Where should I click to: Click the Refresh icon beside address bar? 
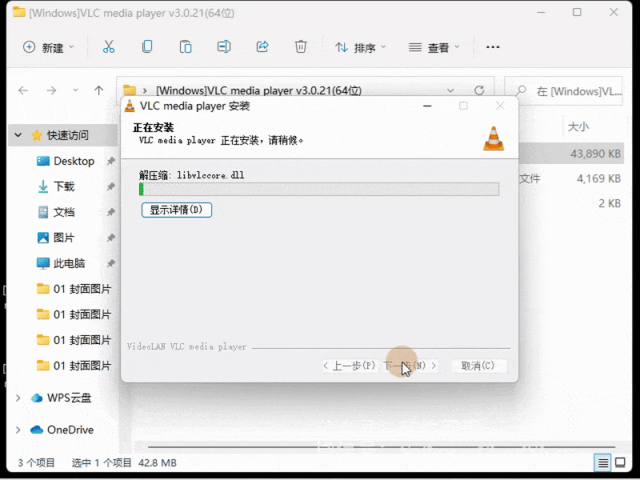[x=479, y=90]
